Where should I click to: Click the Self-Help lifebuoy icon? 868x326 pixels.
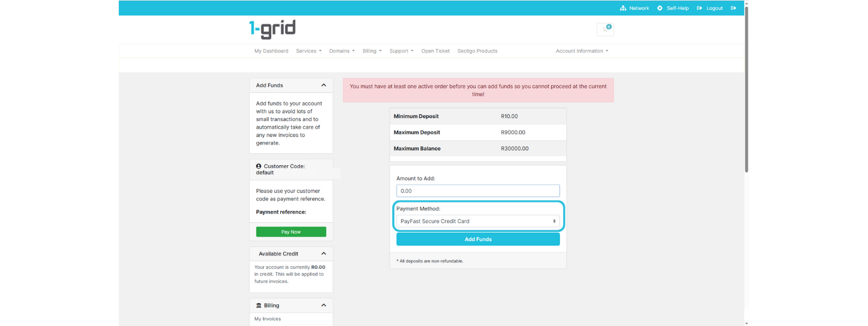(660, 8)
